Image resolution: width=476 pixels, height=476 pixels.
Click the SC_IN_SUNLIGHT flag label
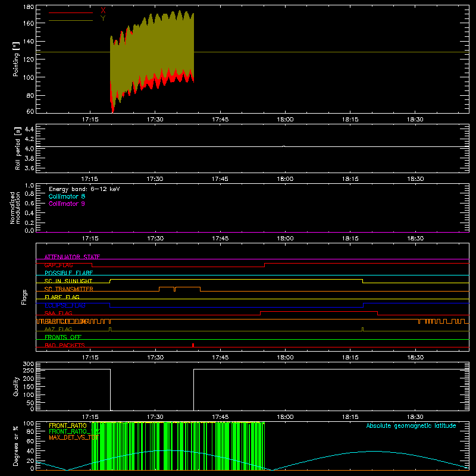(x=68, y=281)
